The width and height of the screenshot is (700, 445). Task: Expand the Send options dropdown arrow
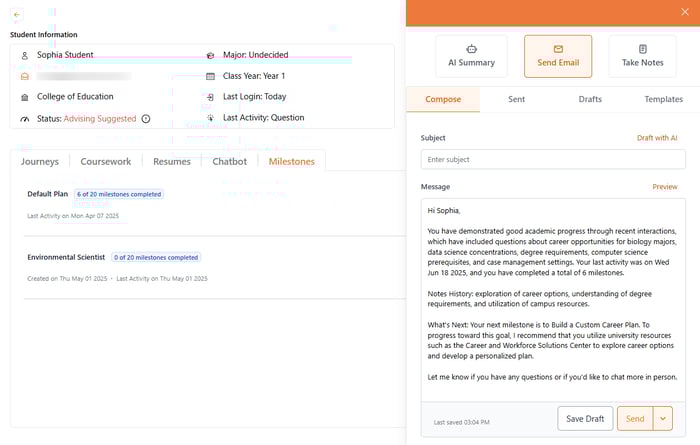(x=663, y=419)
